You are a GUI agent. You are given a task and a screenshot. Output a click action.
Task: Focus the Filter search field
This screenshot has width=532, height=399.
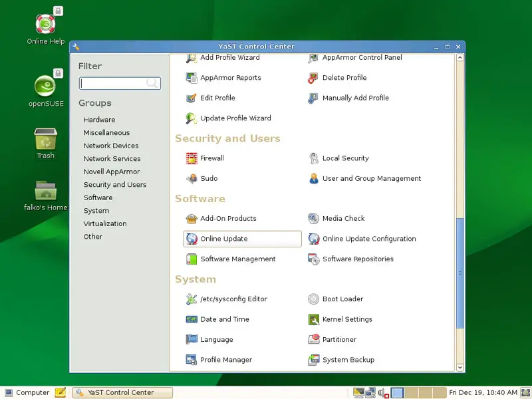[x=120, y=84]
